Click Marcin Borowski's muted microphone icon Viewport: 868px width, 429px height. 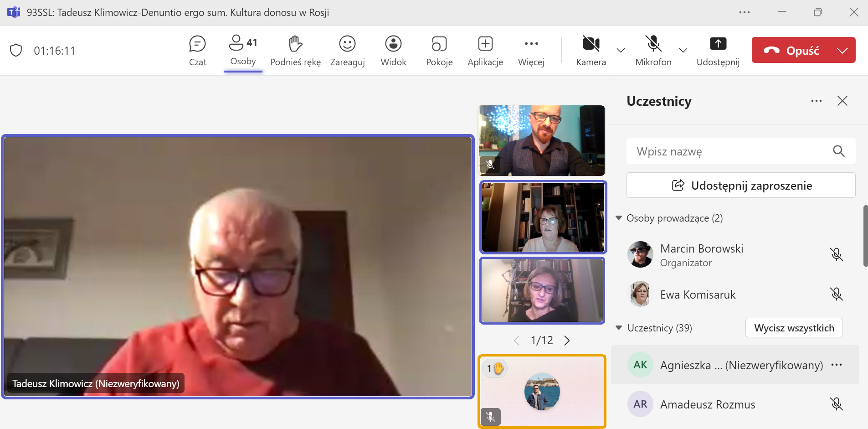836,254
